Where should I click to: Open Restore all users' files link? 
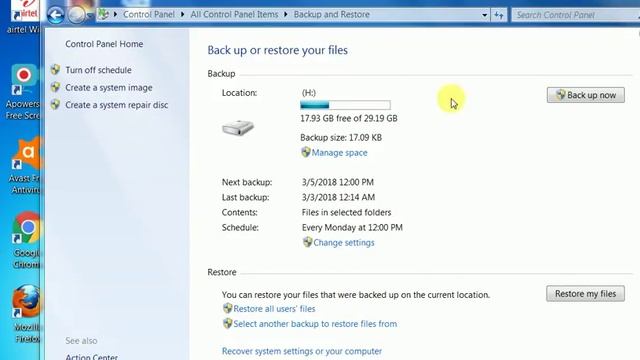click(274, 309)
